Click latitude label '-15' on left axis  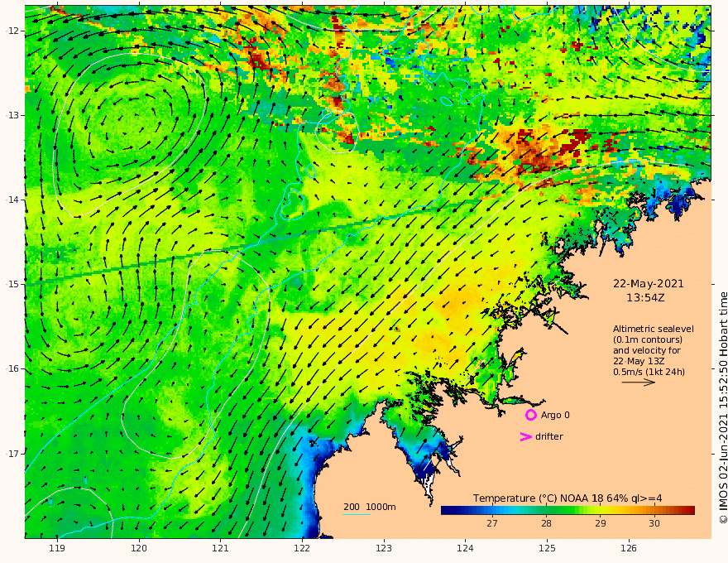pos(12,284)
